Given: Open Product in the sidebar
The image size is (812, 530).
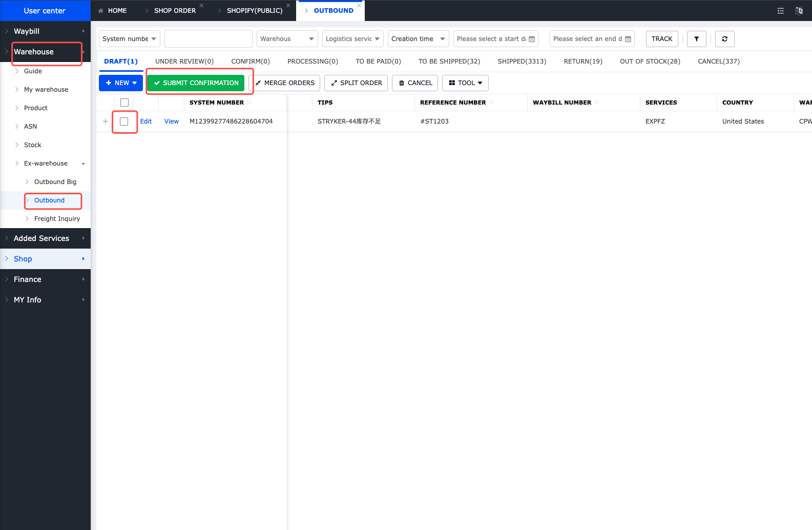Looking at the screenshot, I should point(36,108).
